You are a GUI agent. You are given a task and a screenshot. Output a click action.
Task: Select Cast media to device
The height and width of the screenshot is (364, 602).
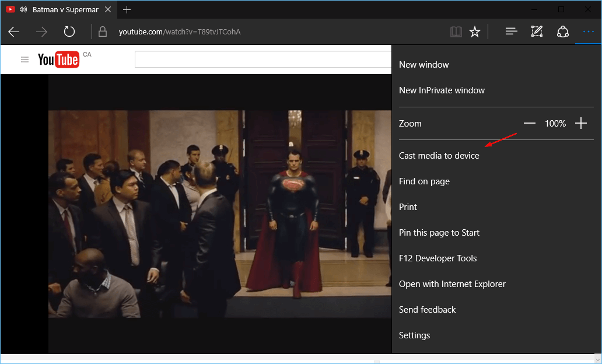(x=439, y=155)
